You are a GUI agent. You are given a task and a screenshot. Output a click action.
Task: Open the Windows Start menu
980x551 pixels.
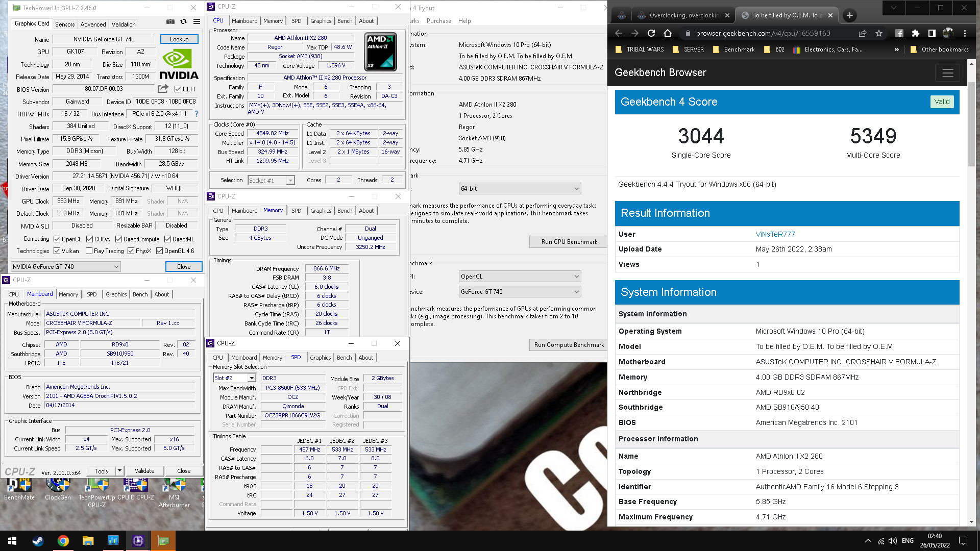tap(12, 541)
